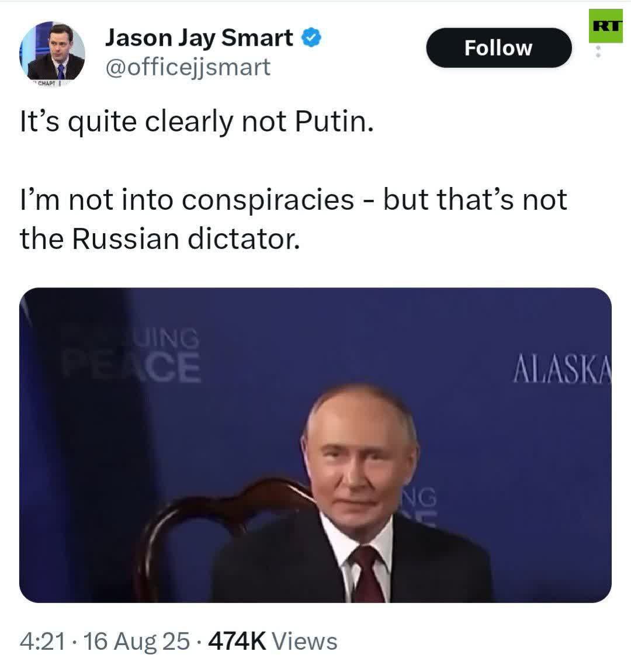Click the 16 Aug 25 date

click(x=136, y=641)
